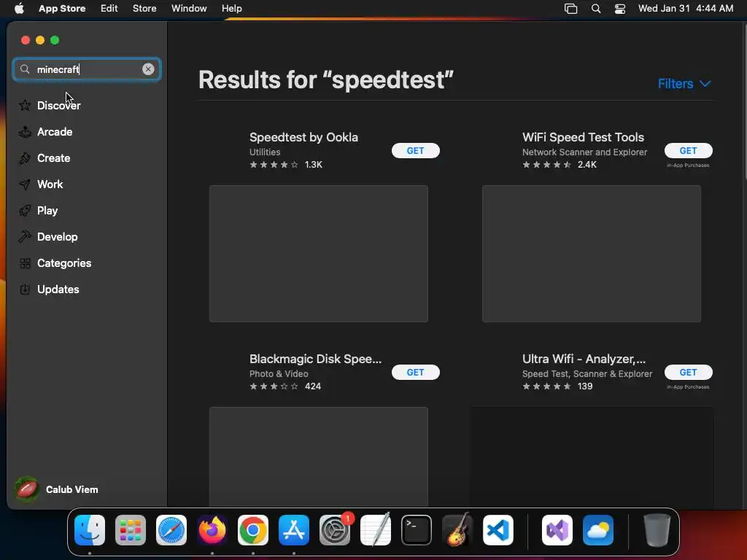Open System Settings from the Dock
This screenshot has height=560, width=747.
(335, 530)
